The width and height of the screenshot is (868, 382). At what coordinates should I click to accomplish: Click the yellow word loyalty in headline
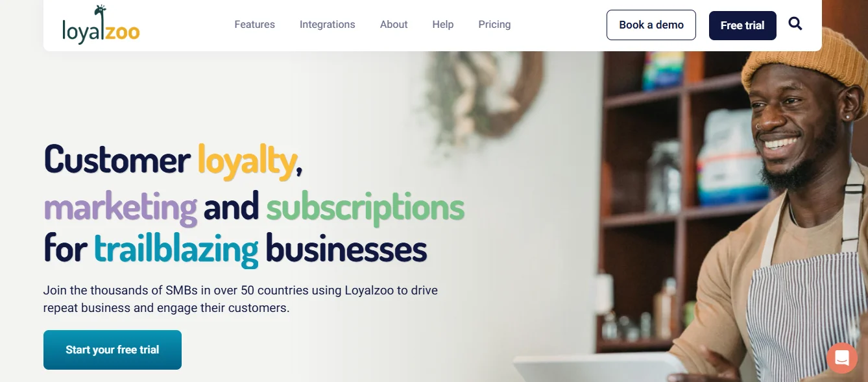tap(247, 160)
